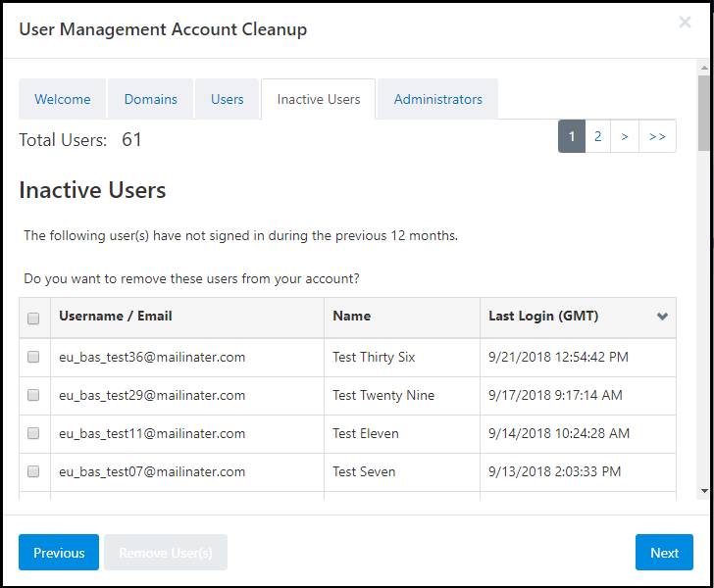Click the vertical scrollbar thumb
Image resolution: width=714 pixels, height=588 pixels.
[704, 113]
